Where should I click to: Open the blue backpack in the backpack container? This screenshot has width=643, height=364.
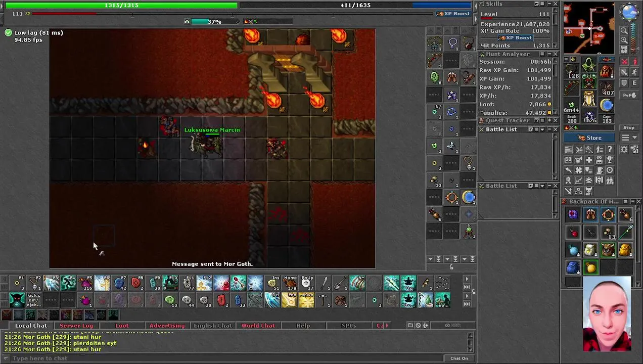click(573, 267)
